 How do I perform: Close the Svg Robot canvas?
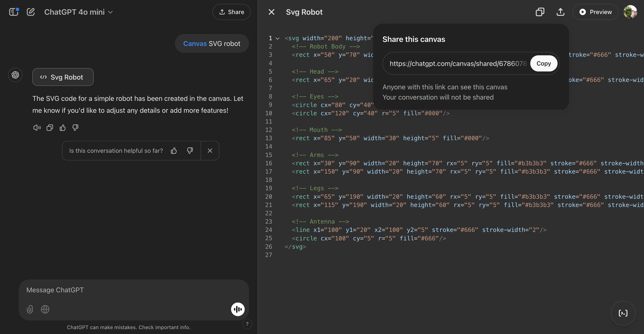pos(271,12)
